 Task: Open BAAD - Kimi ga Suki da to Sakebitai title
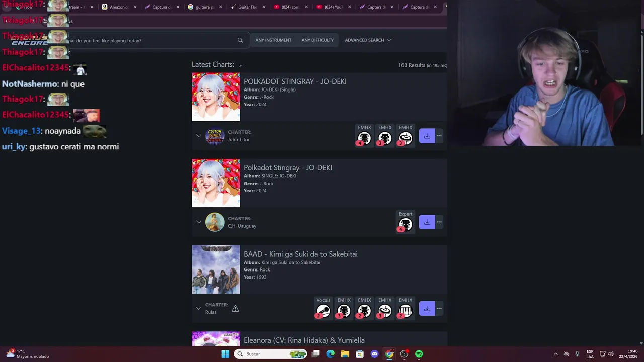(x=300, y=254)
